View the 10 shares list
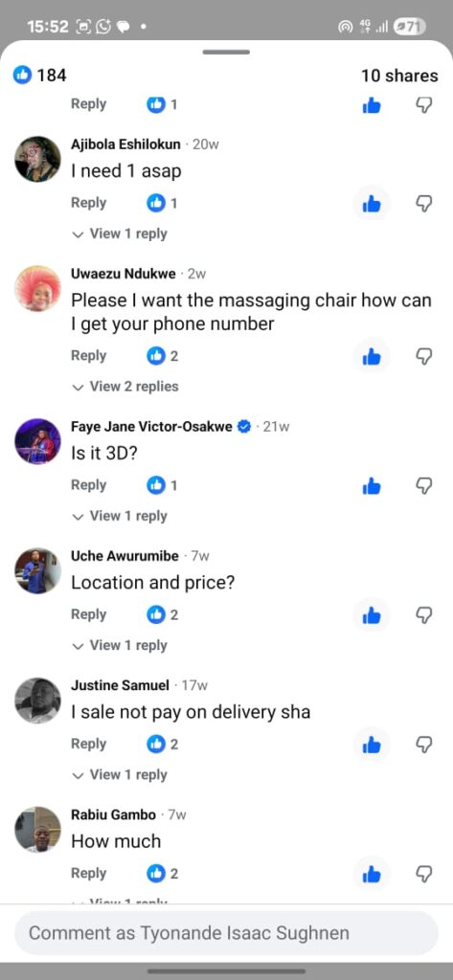The width and height of the screenshot is (453, 980). click(x=399, y=76)
